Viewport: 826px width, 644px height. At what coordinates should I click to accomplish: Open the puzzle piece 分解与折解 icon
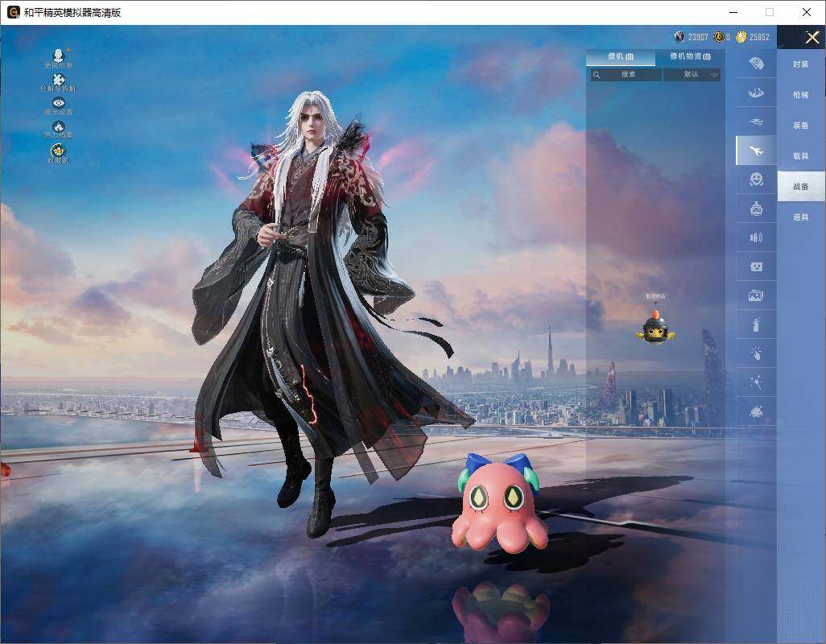(59, 80)
